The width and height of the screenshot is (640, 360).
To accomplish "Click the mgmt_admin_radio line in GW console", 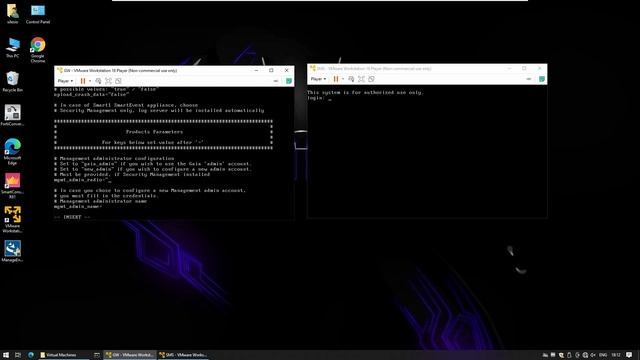I will tap(82, 180).
